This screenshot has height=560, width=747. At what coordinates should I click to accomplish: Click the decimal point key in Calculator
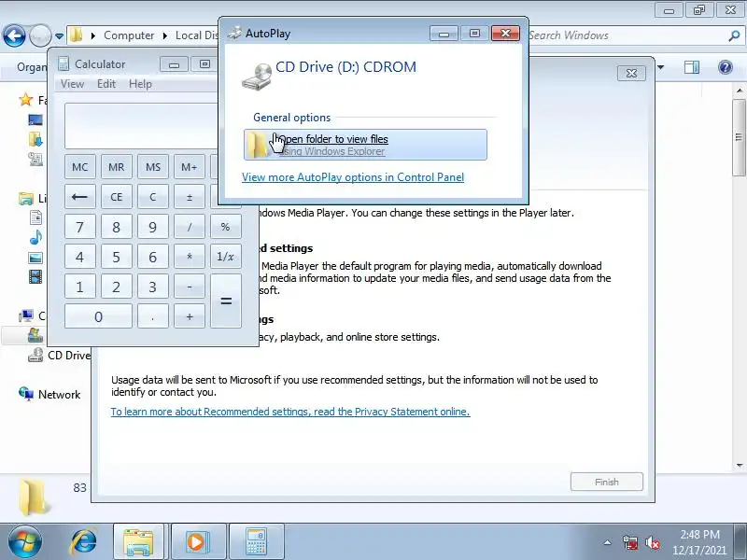pyautogui.click(x=153, y=316)
